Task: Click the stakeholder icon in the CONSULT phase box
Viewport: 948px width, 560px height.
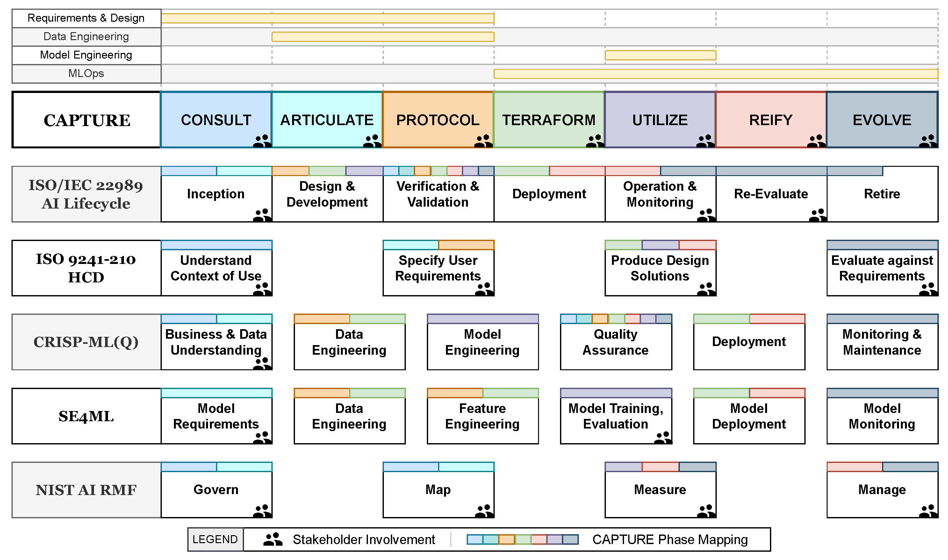Action: point(262,141)
